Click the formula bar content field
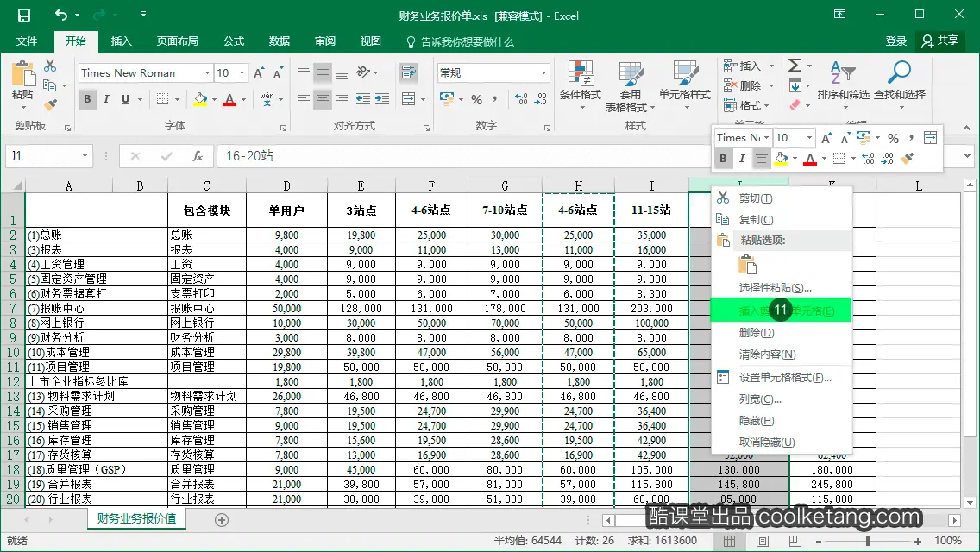Image resolution: width=980 pixels, height=552 pixels. pos(462,155)
